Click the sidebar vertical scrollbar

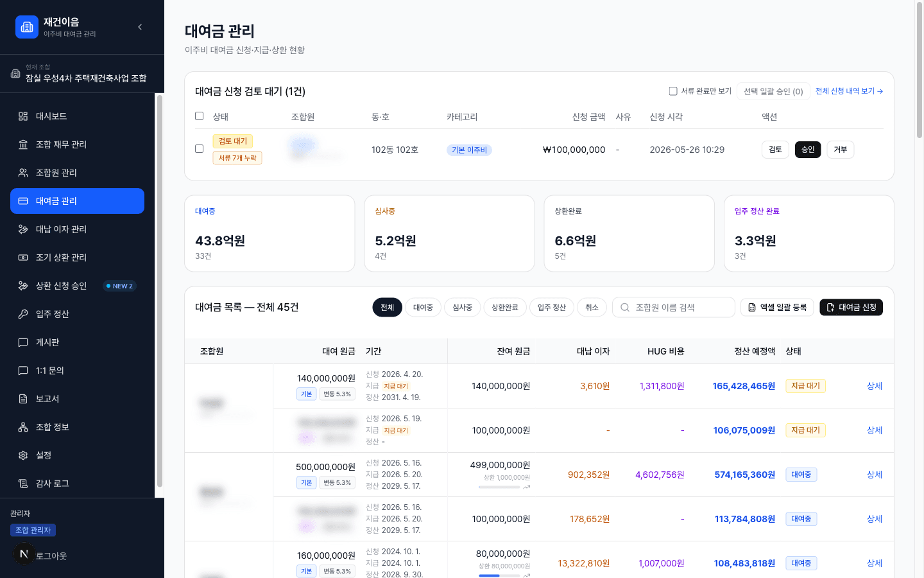159,292
